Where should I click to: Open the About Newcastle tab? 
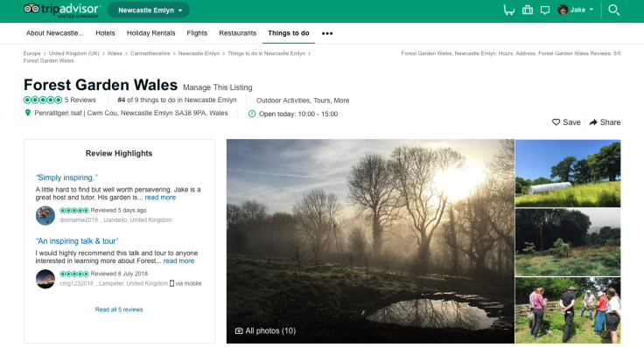tap(55, 33)
